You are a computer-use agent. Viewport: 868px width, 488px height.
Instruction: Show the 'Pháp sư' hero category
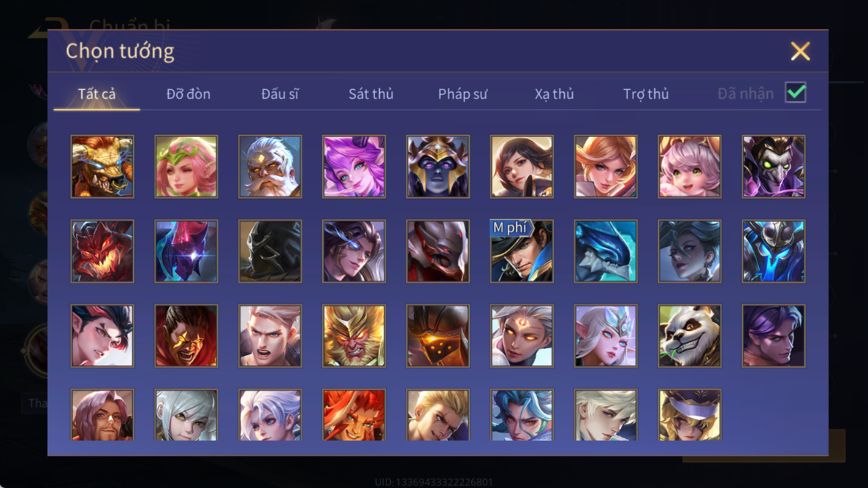point(463,94)
